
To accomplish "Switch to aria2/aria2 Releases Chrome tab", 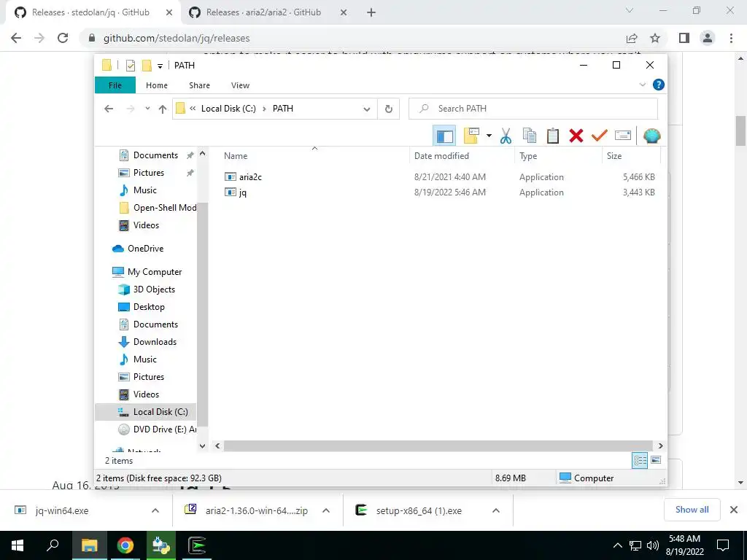I will (263, 12).
